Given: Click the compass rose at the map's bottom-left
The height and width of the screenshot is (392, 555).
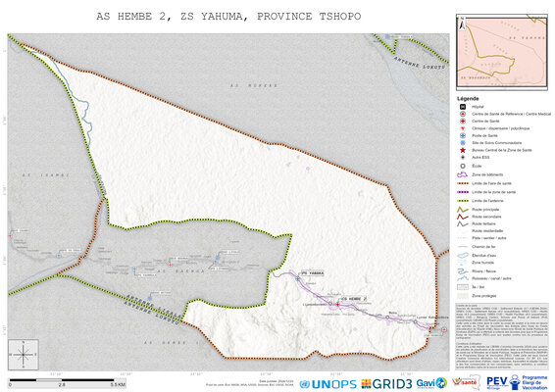Looking at the screenshot, I should click(x=24, y=355).
